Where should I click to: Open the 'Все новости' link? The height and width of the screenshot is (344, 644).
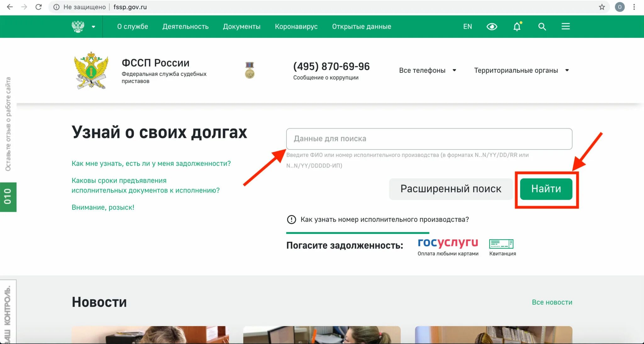pyautogui.click(x=552, y=302)
